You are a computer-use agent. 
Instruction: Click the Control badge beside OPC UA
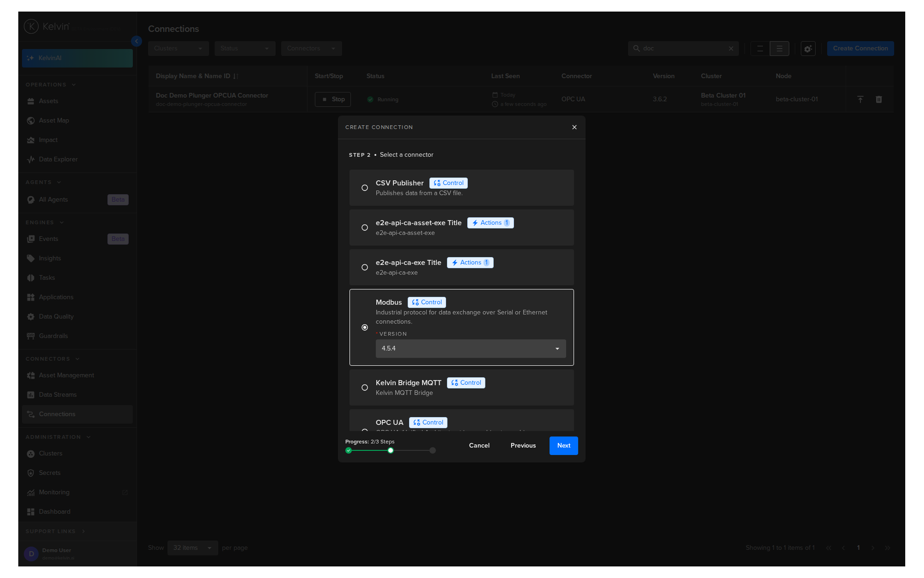click(428, 422)
